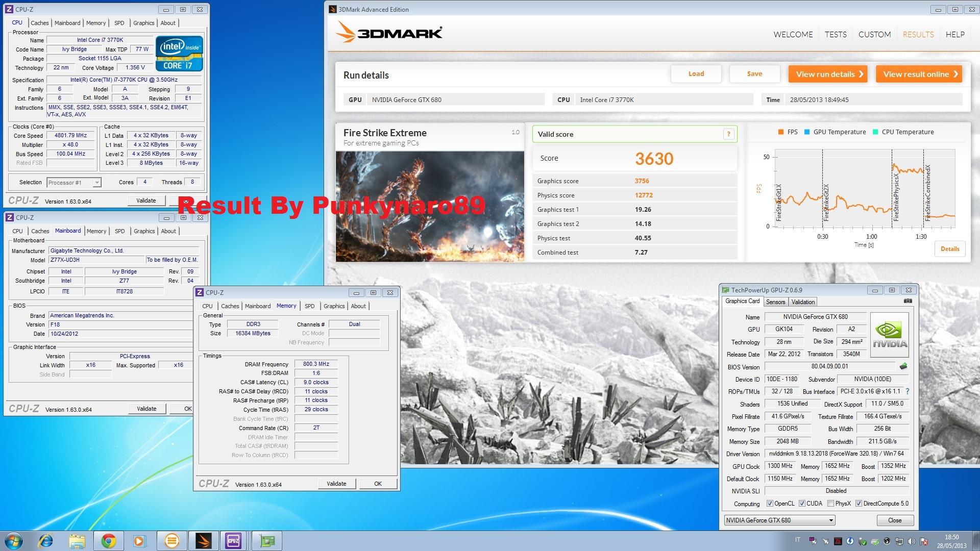Click the Physics score value 12772
Screen dimensions: 980x551
pos(644,195)
